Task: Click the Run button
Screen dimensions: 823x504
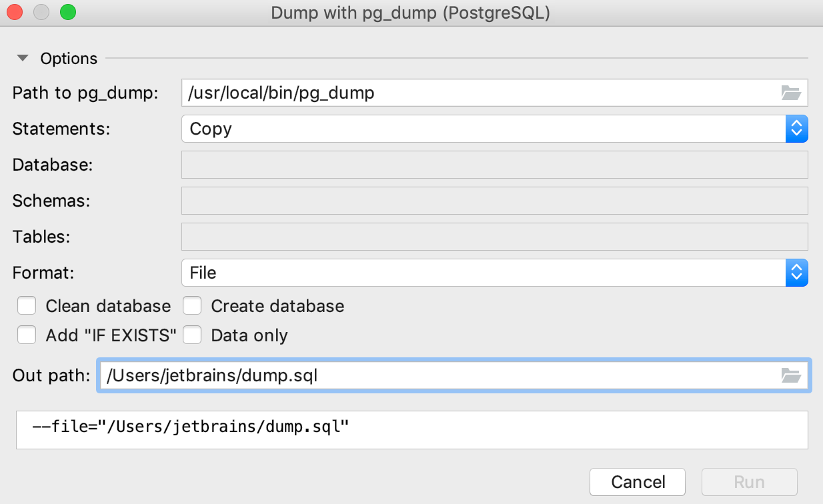Action: (749, 482)
